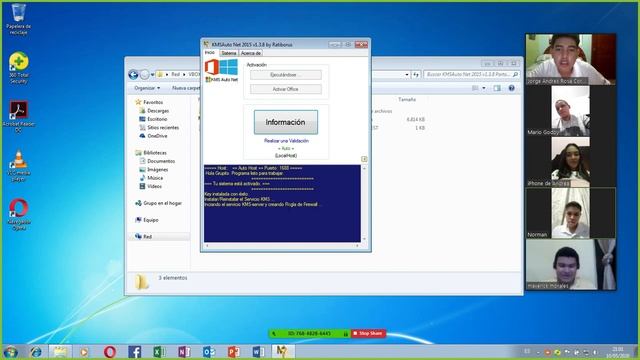
Task: Launch Word from the taskbar
Action: coord(258,352)
